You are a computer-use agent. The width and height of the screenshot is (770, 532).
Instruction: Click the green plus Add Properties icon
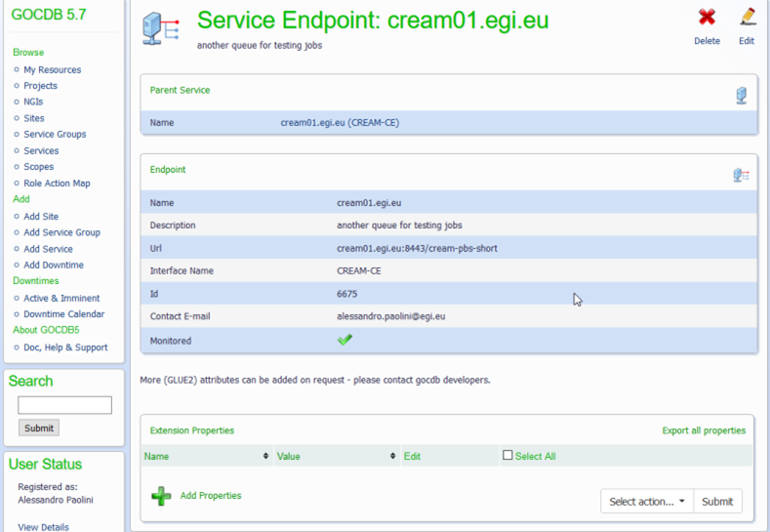pyautogui.click(x=161, y=496)
